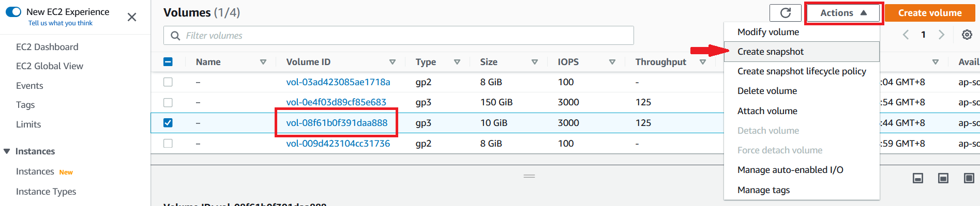Screen dimensions: 980x206
Task: Set details panel to minimized view icon
Action: (918, 178)
